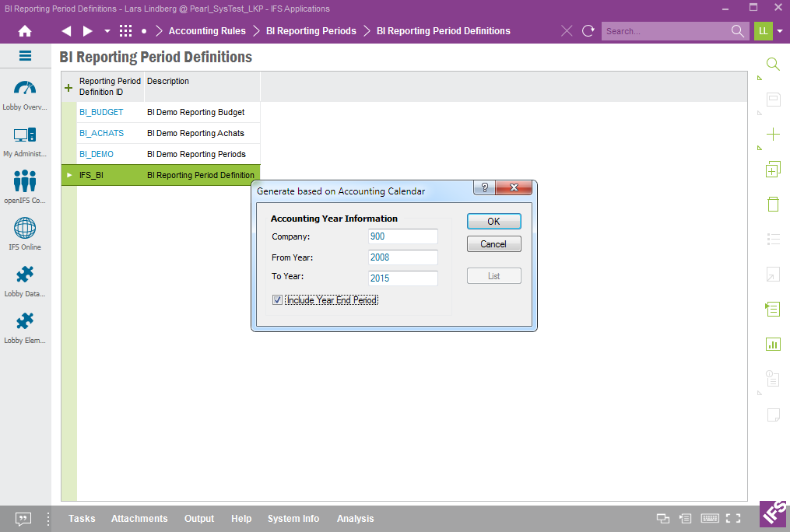Open IFS Online globe shortcut
This screenshot has width=790, height=532.
[x=25, y=234]
